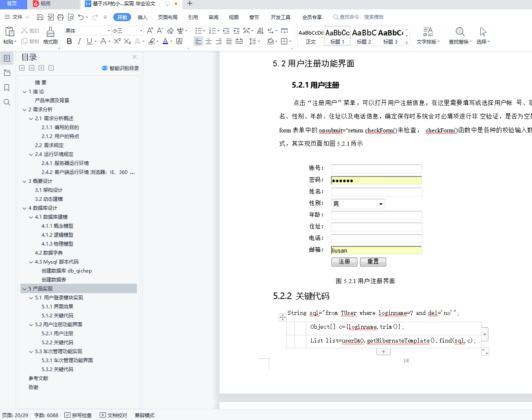This screenshot has width=532, height=420.
Task: Click the text highlight color button
Action: [152, 41]
